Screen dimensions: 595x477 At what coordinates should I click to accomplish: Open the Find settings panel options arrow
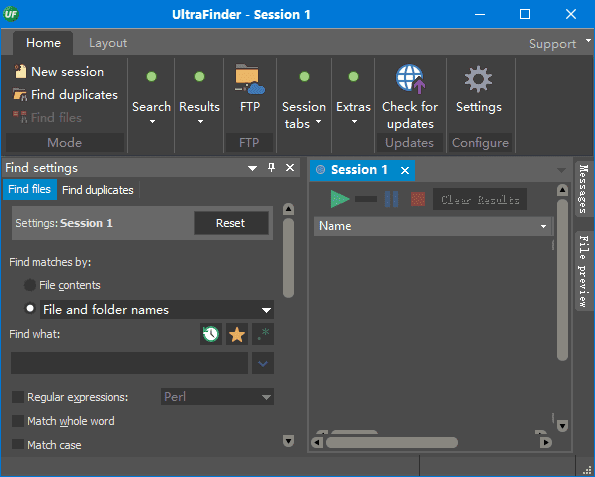[x=252, y=168]
